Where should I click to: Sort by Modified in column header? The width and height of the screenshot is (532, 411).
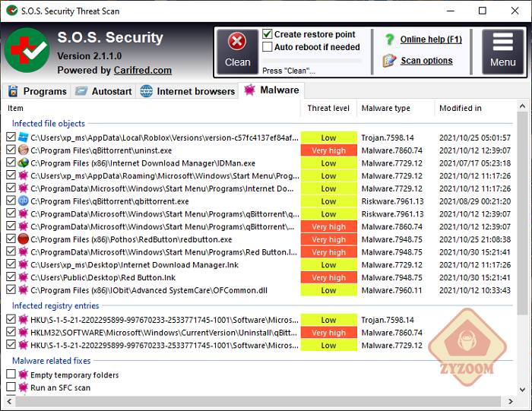[475, 108]
